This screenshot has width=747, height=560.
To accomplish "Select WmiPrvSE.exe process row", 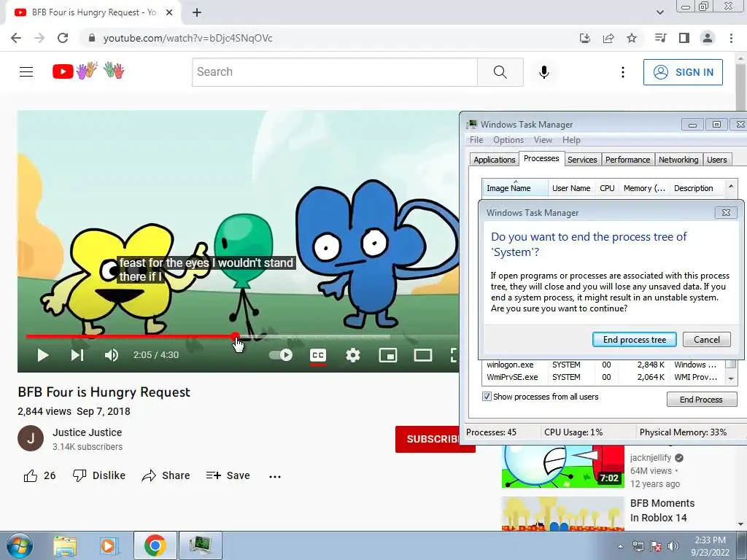I will point(603,377).
